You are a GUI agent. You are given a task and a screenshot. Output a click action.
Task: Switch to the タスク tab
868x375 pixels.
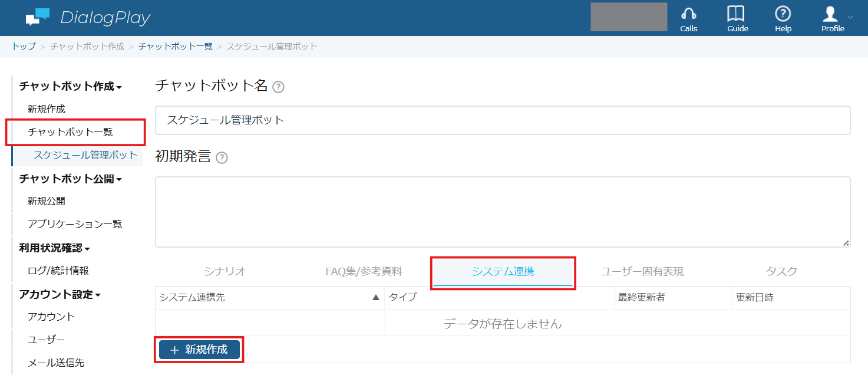click(781, 271)
